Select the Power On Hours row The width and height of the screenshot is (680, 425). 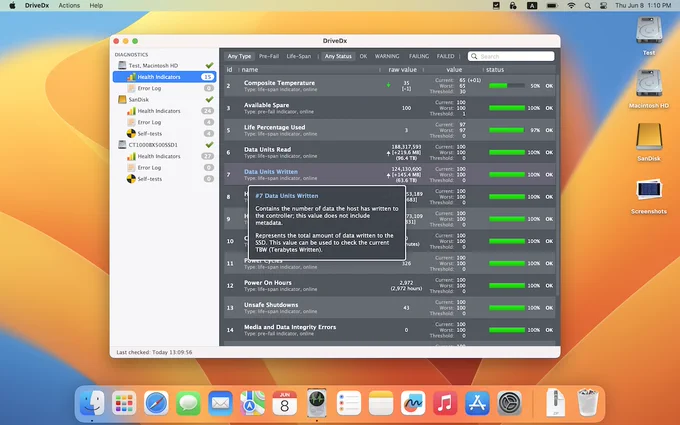pos(389,285)
